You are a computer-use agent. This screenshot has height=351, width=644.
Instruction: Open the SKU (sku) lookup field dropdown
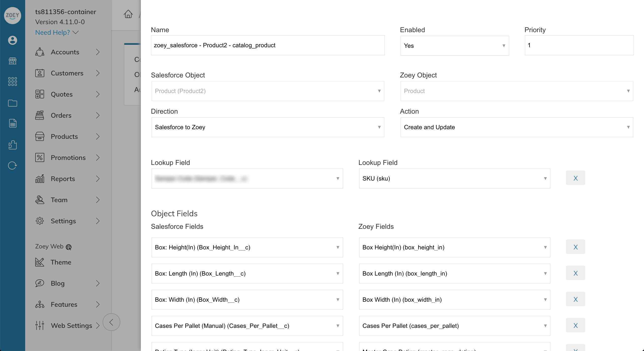click(455, 179)
